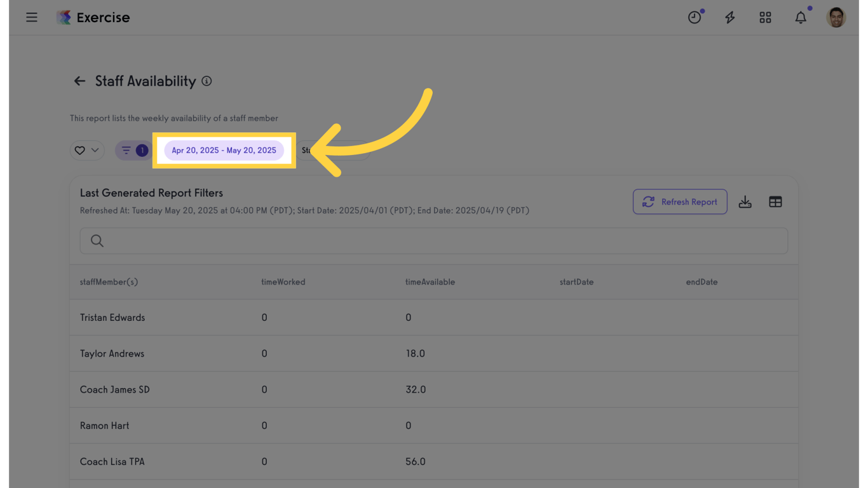Select the Taylor Andrews row

point(112,353)
